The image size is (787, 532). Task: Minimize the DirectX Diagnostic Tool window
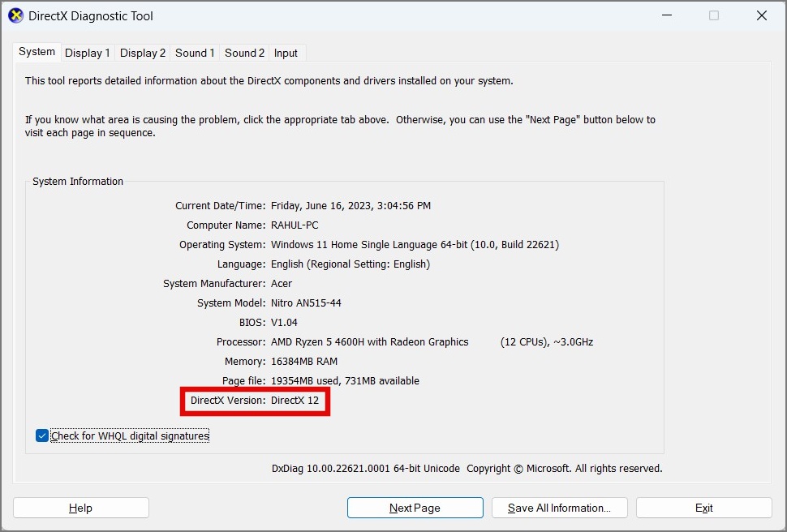tap(667, 15)
